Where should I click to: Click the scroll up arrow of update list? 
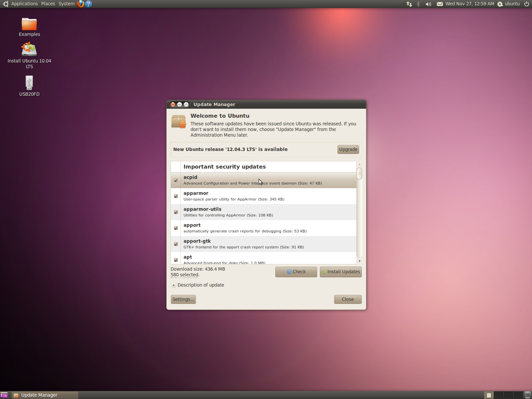pyautogui.click(x=359, y=164)
